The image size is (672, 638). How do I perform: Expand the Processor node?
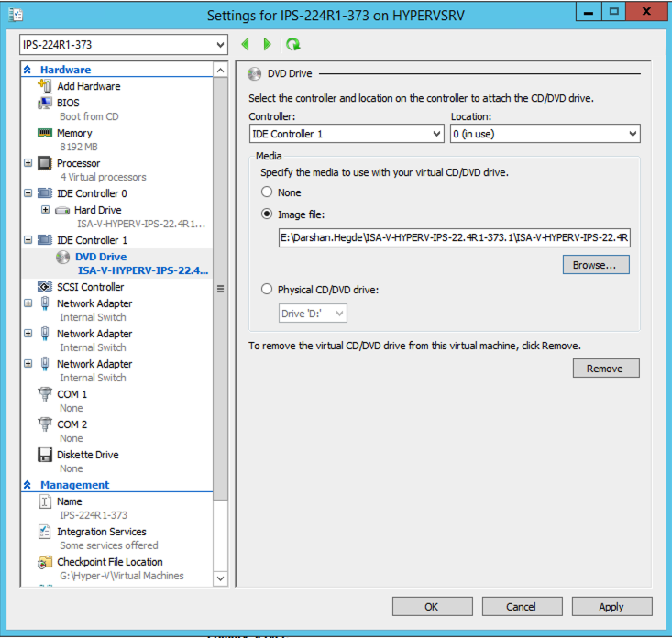point(28,163)
